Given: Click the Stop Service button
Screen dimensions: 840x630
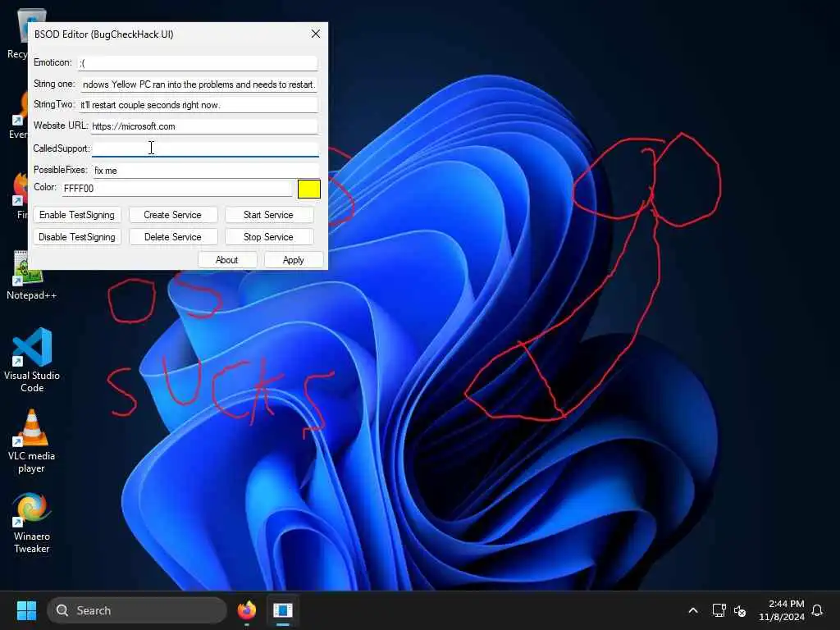Looking at the screenshot, I should click(x=269, y=237).
